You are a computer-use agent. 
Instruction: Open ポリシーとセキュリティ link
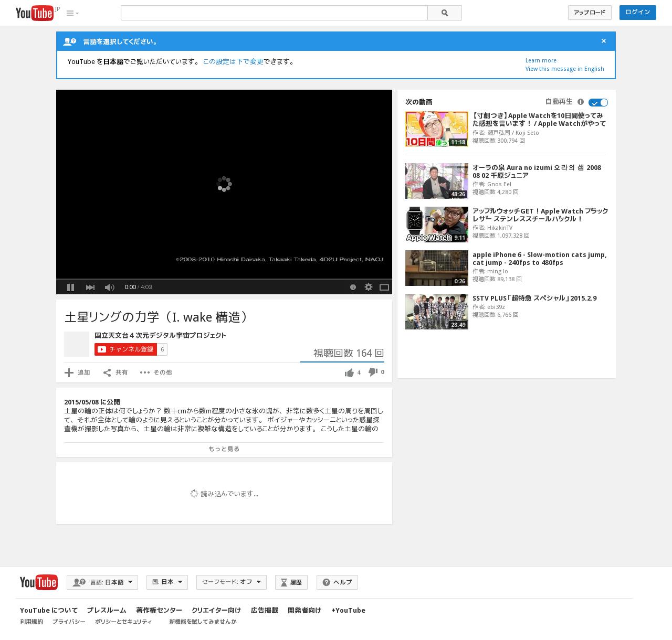pos(123,622)
